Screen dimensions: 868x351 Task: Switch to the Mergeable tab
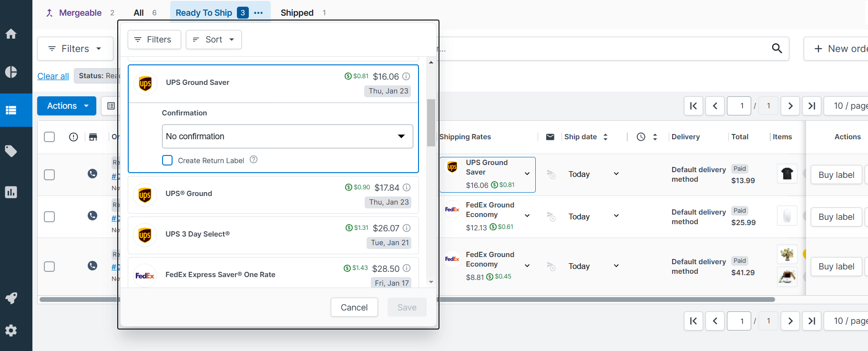coord(80,13)
